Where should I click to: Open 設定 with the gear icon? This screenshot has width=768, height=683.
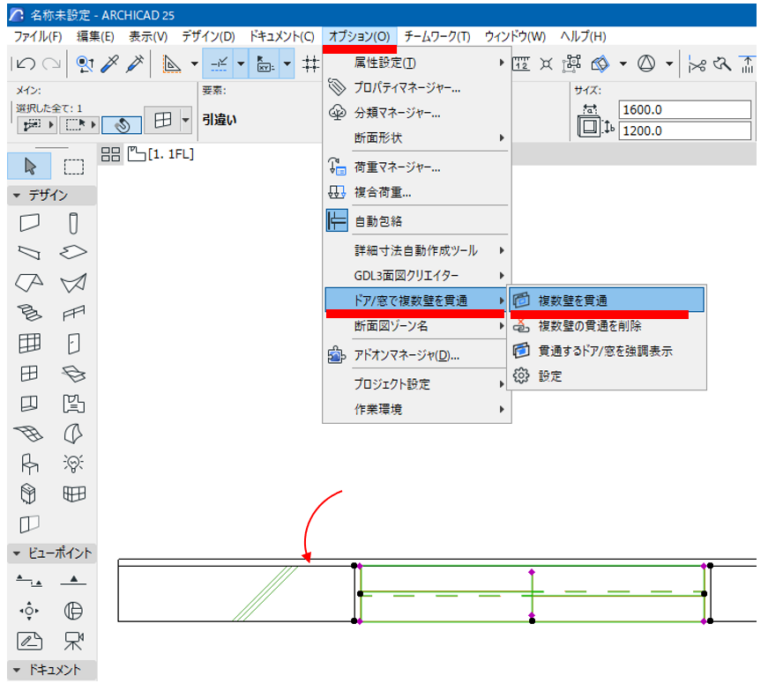point(606,376)
